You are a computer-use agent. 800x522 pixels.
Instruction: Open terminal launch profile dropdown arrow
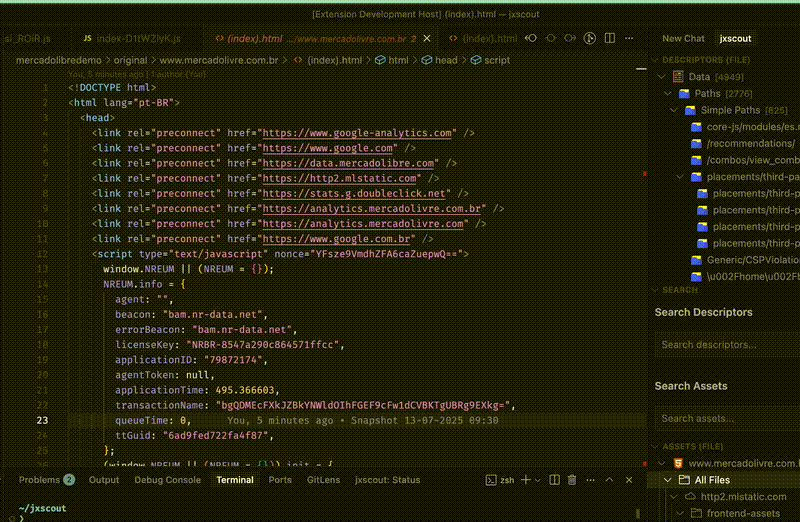pos(537,480)
